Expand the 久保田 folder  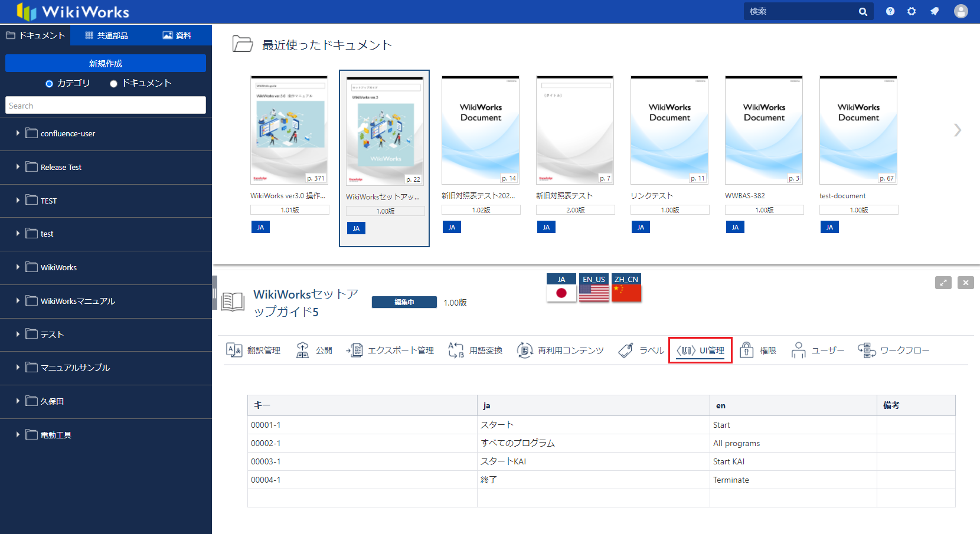point(18,401)
